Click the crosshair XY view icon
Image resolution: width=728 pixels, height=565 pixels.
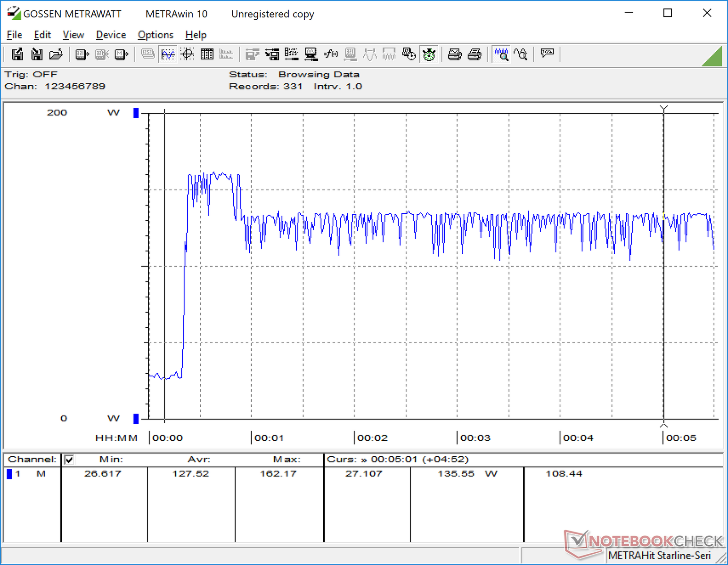pos(188,55)
